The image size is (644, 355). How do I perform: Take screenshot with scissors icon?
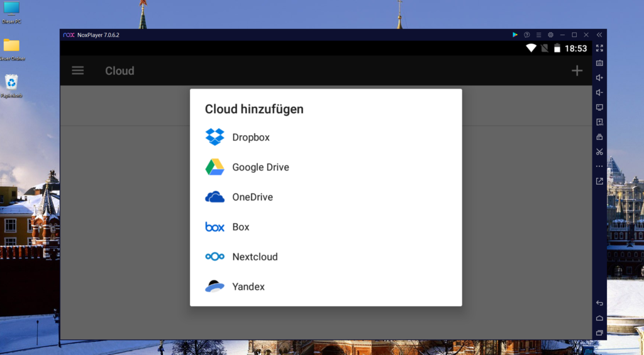coord(599,152)
